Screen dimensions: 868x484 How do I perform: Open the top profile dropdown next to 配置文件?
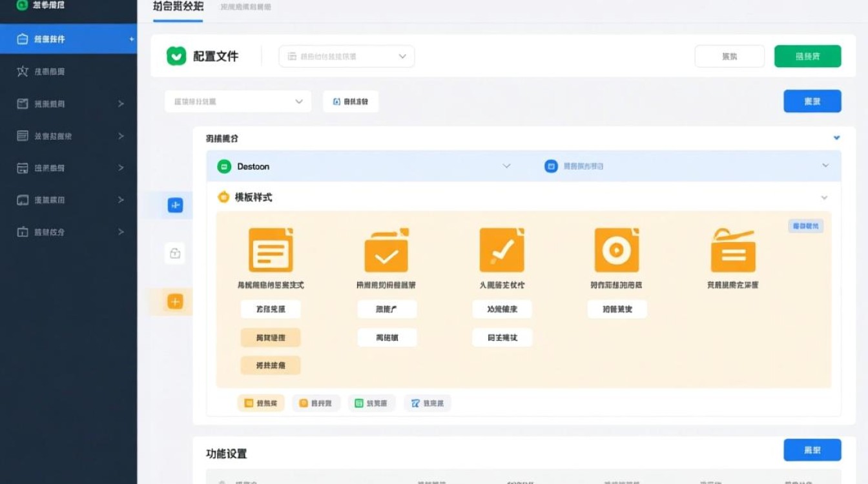346,56
